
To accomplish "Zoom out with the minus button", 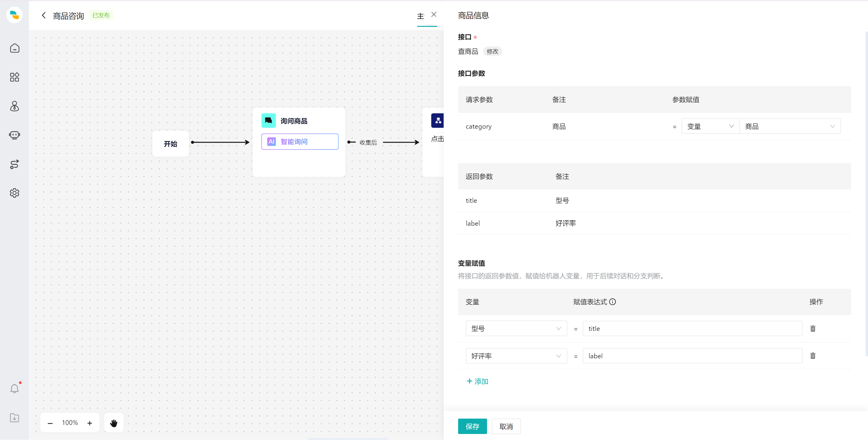I will point(50,423).
